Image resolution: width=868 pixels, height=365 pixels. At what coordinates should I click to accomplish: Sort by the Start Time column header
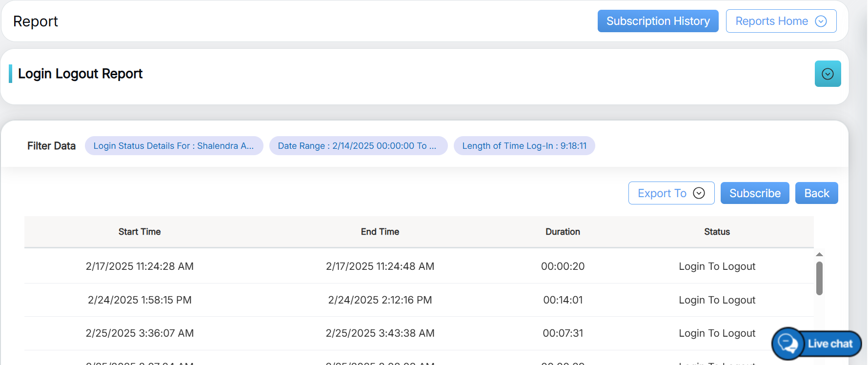[140, 232]
